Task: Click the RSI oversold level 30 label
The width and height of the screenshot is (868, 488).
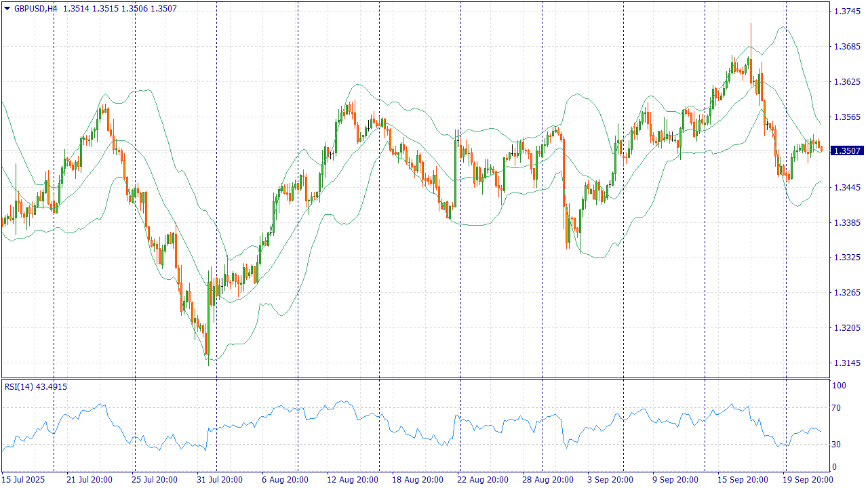Action: click(837, 445)
